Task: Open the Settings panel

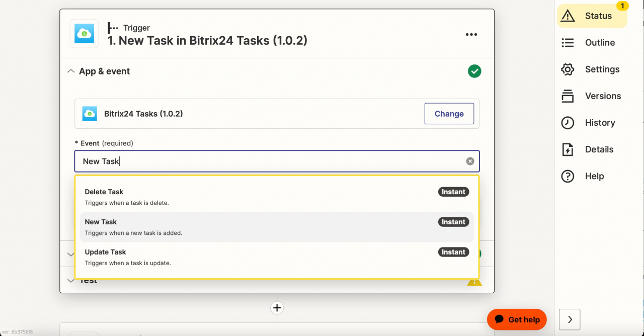Action: [590, 69]
